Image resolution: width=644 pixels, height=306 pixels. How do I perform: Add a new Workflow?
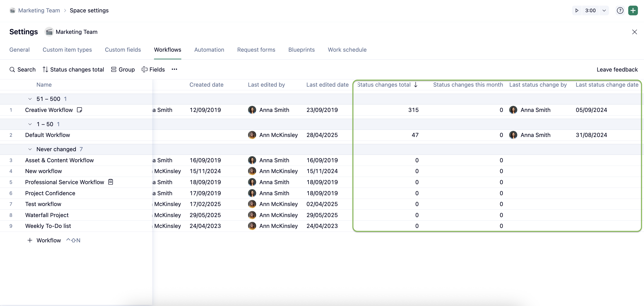(x=44, y=240)
